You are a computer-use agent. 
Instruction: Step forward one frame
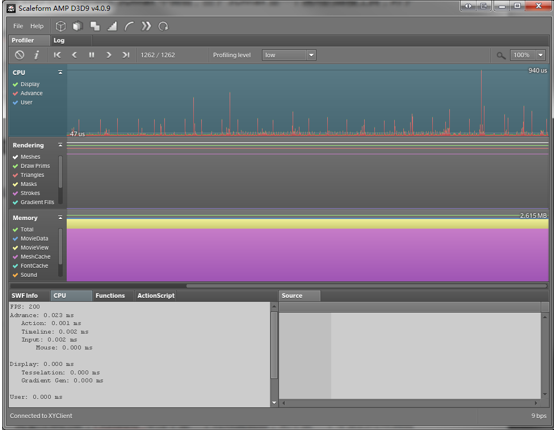coord(109,55)
